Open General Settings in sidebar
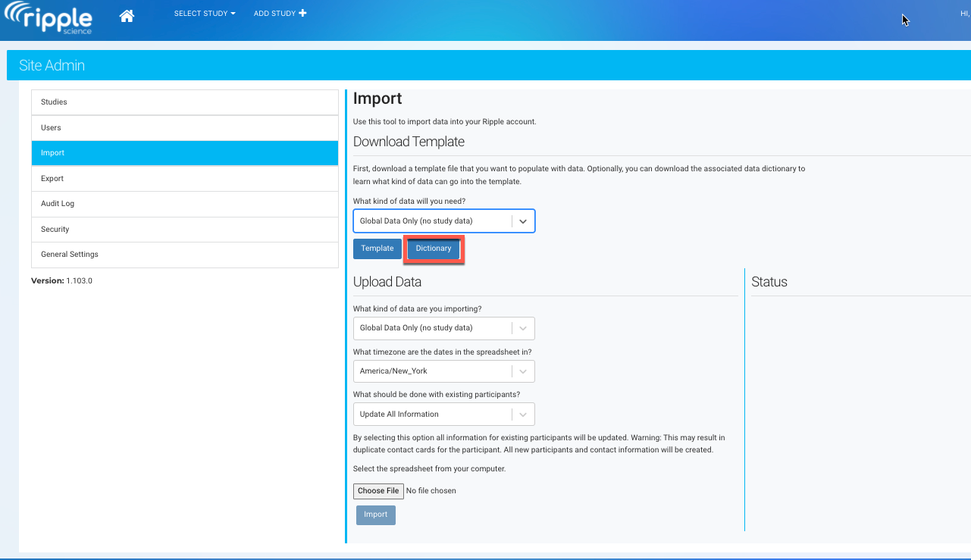Image resolution: width=971 pixels, height=560 pixels. pyautogui.click(x=184, y=255)
